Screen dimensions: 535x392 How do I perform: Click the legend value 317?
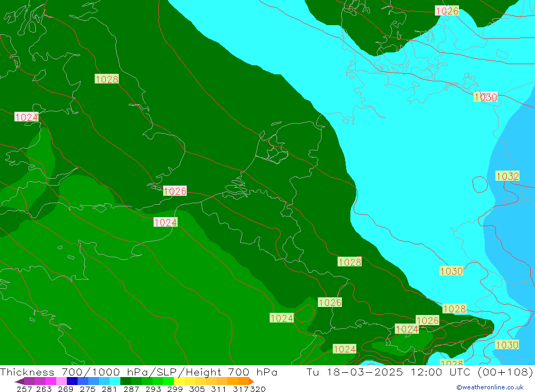tap(241, 389)
